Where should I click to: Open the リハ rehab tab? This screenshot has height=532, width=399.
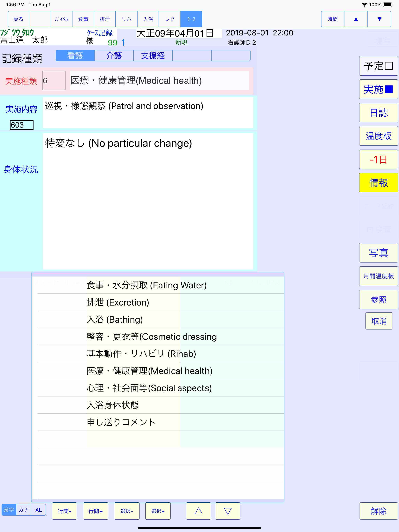pyautogui.click(x=127, y=19)
